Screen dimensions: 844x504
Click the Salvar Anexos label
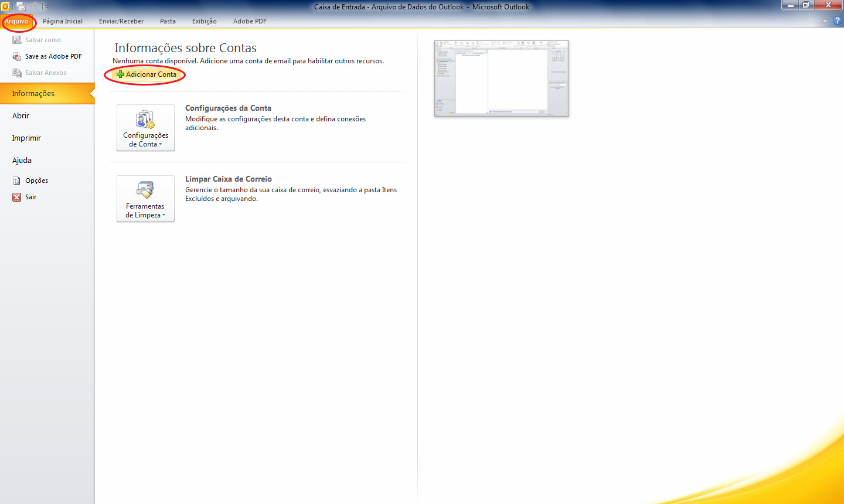coord(46,73)
